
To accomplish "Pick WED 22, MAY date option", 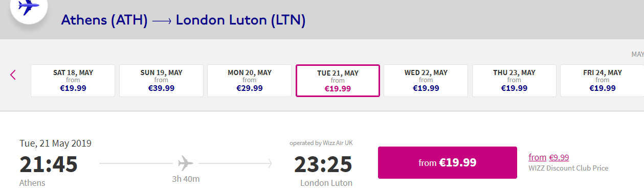I will pyautogui.click(x=426, y=81).
